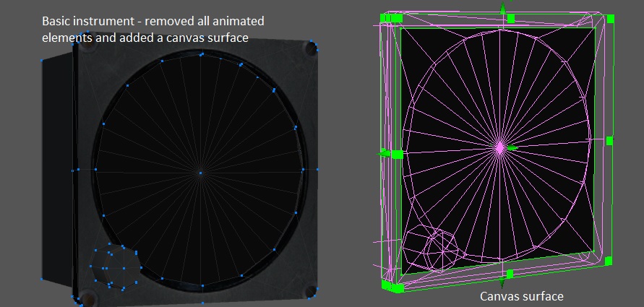The image size is (644, 307).
Task: Click the topmost vertex of left dial circle
Action: click(x=202, y=53)
